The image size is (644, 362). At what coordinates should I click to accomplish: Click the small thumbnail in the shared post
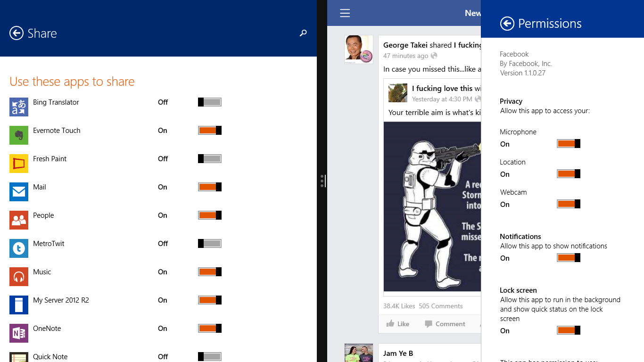tap(398, 93)
